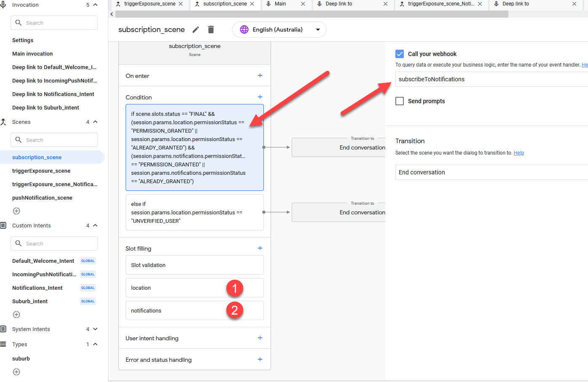The width and height of the screenshot is (588, 382).
Task: Switch to the Main tab
Action: [x=280, y=4]
